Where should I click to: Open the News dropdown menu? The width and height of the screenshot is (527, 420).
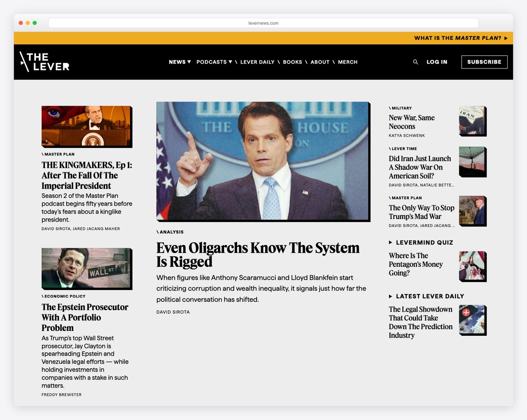coord(180,62)
